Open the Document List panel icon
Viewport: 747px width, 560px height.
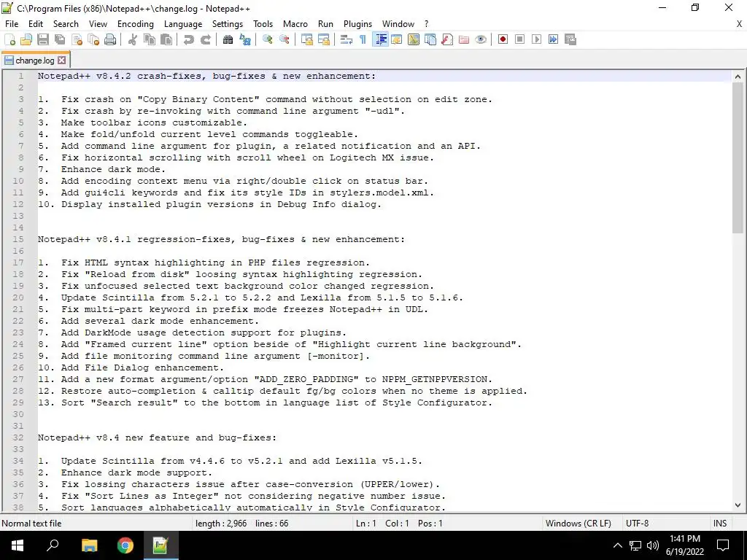pos(430,39)
